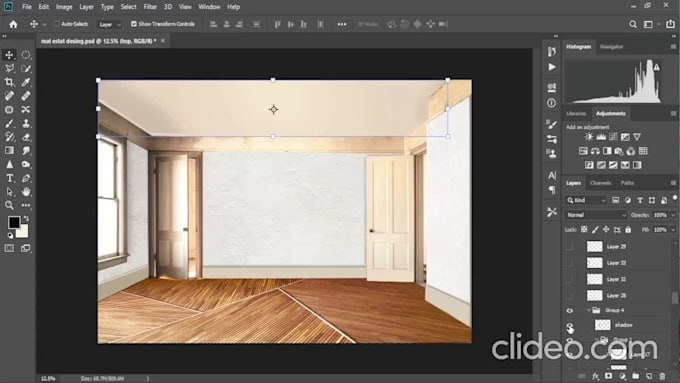Select the Move tool

point(9,55)
